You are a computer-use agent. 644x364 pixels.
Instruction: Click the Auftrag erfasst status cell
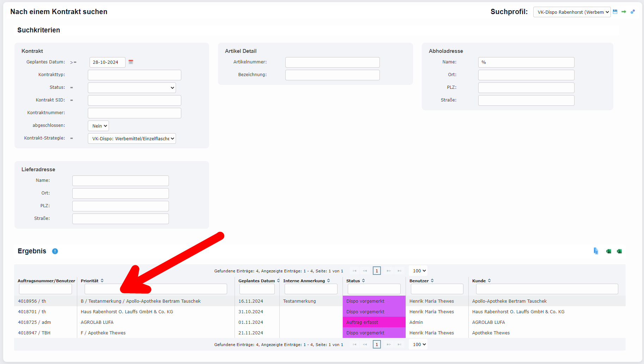[x=374, y=322]
